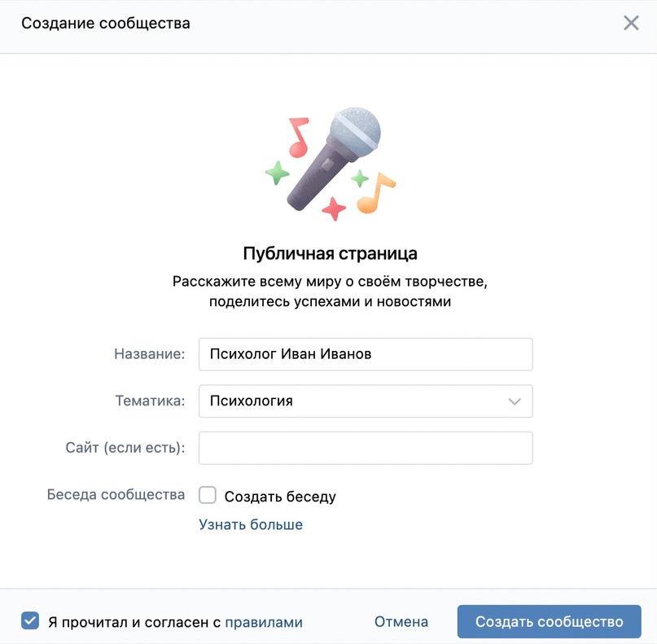Viewport: 657px width, 644px height.
Task: Uncheck the rules agreement checkbox
Action: click(30, 620)
